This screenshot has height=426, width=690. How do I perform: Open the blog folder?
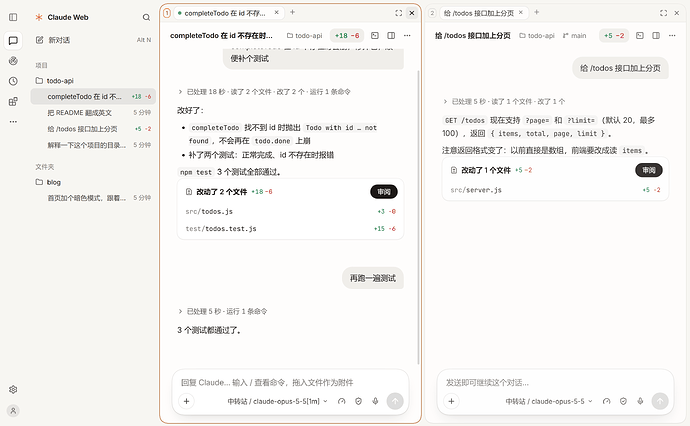pos(93,182)
